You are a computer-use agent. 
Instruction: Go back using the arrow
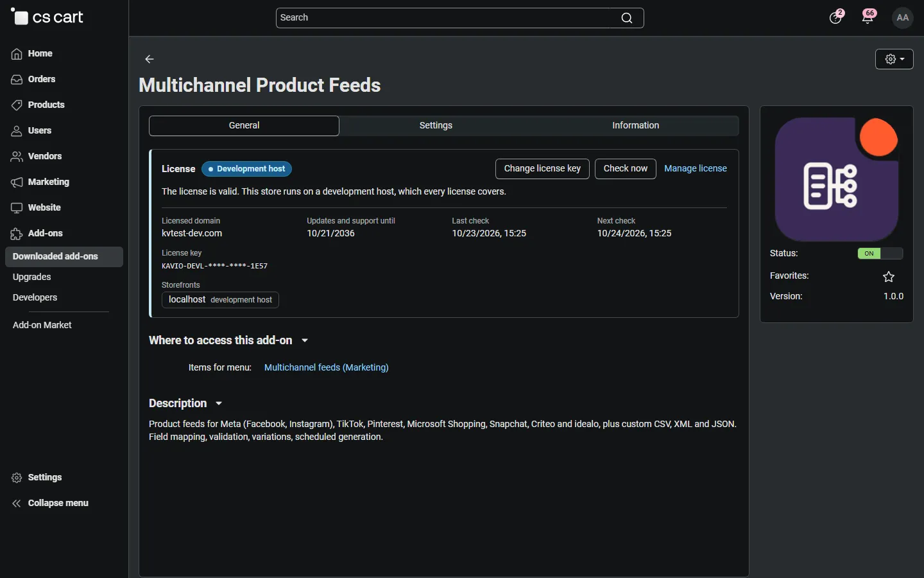click(150, 59)
